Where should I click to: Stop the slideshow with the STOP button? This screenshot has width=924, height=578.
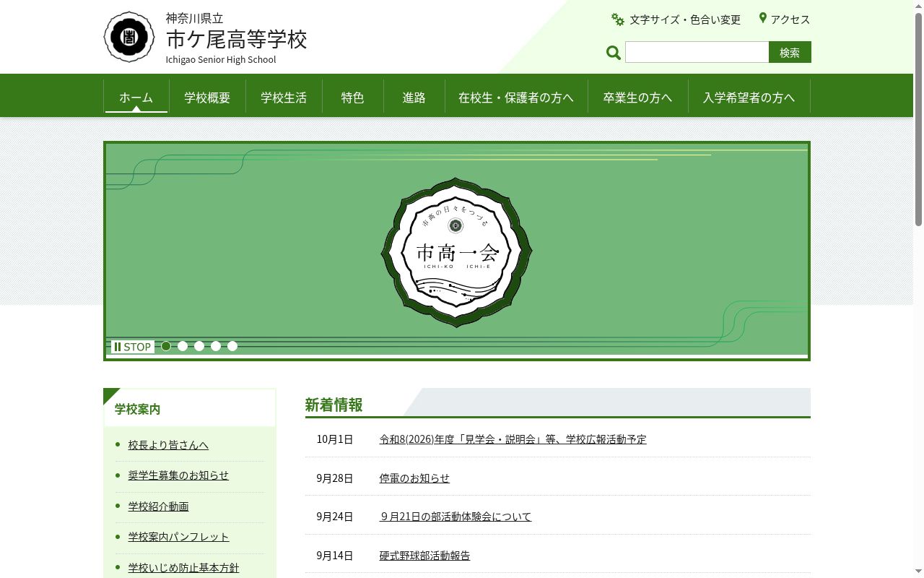click(132, 347)
